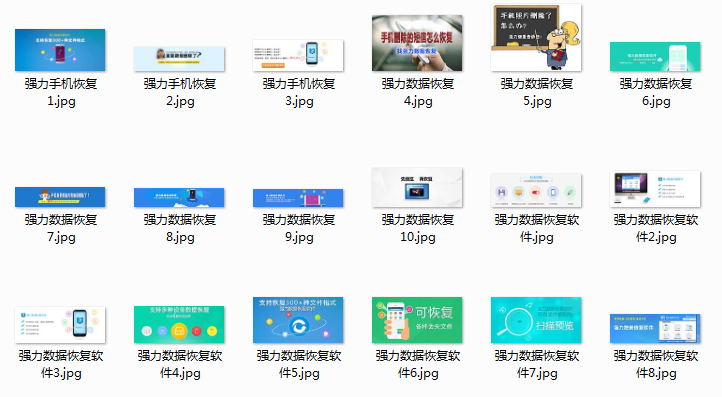The height and width of the screenshot is (397, 722).
Task: Click the file name label 强力数据恢复 10.jpg
Action: coord(418,228)
